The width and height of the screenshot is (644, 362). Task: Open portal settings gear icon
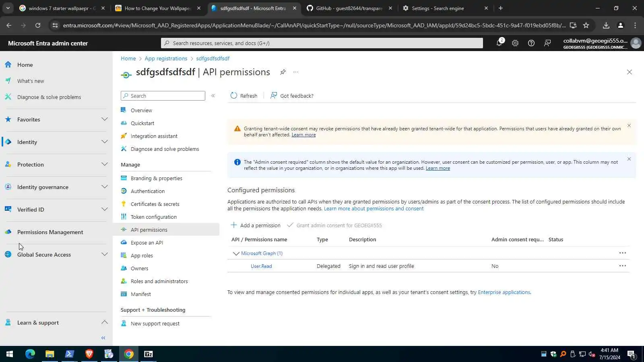[515, 43]
